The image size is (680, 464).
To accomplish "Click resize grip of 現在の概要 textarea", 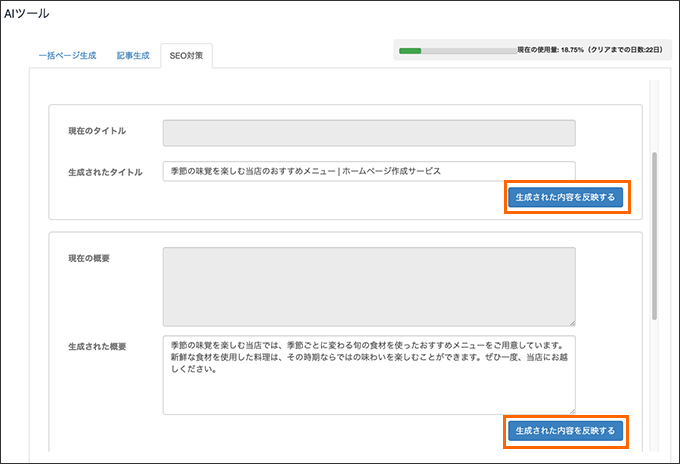I will [572, 323].
